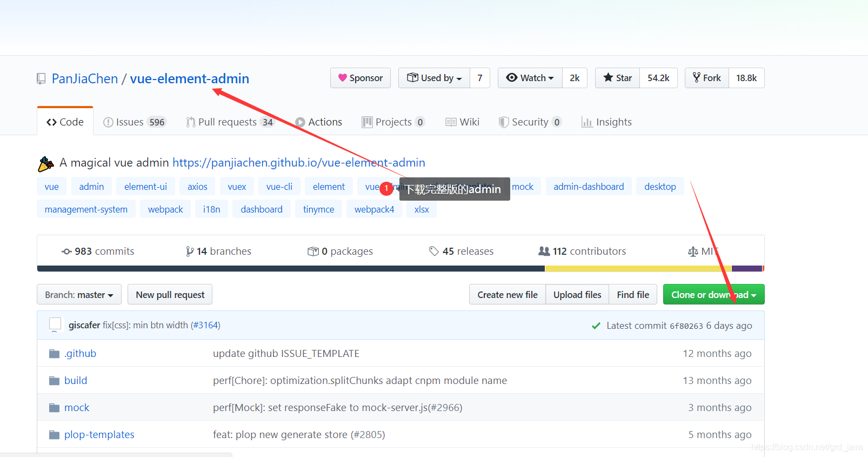The height and width of the screenshot is (457, 868).
Task: Switch to the Actions tab
Action: 318,122
